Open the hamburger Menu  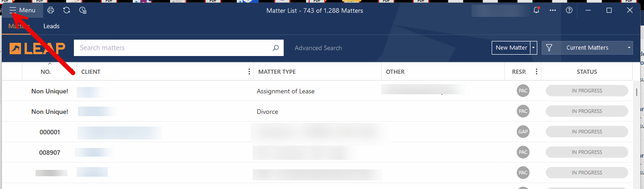pyautogui.click(x=23, y=10)
